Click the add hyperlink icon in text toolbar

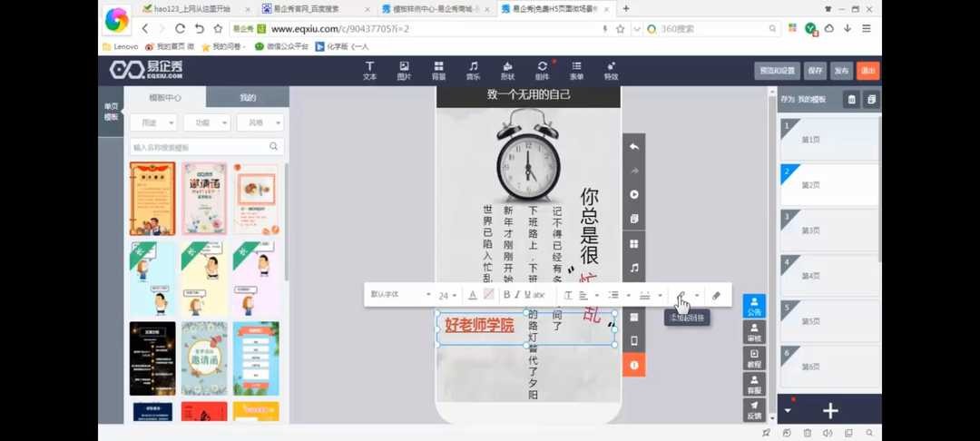pos(681,295)
